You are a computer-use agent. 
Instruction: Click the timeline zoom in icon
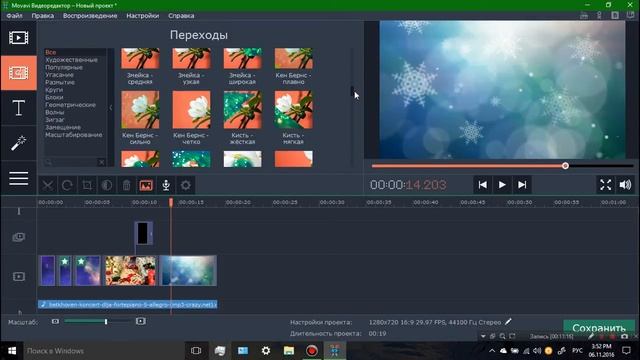[140, 322]
